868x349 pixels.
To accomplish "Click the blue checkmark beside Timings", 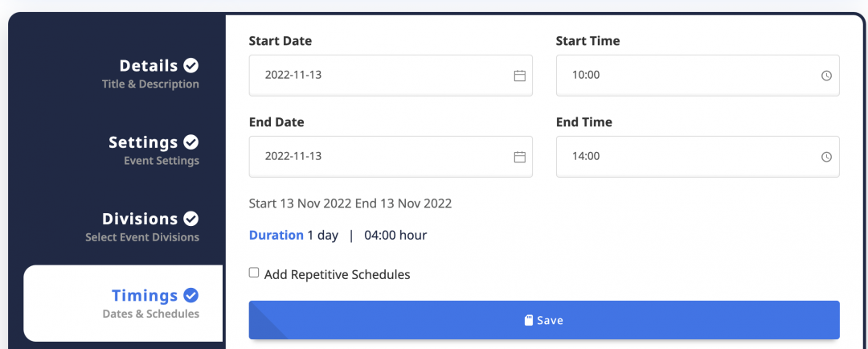I will pos(191,295).
